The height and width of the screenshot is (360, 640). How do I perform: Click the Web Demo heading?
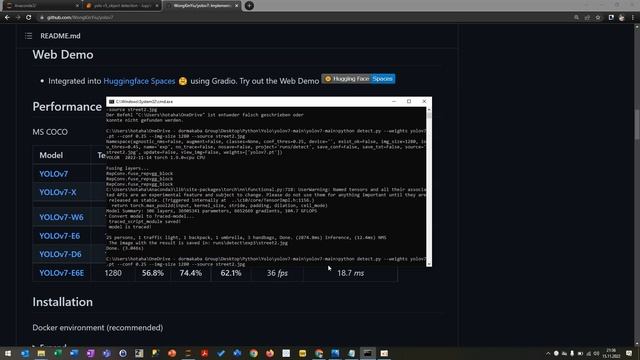coord(63,55)
